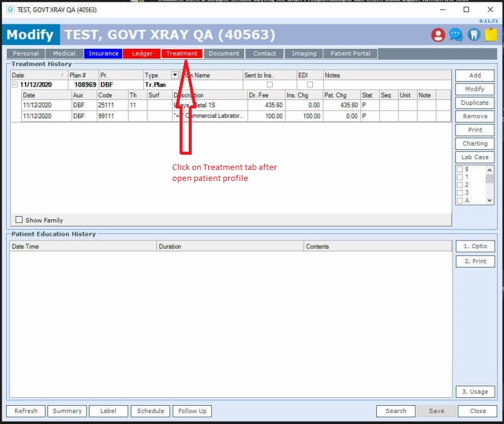
Task: Go to the Patient Portal tab
Action: (x=350, y=54)
